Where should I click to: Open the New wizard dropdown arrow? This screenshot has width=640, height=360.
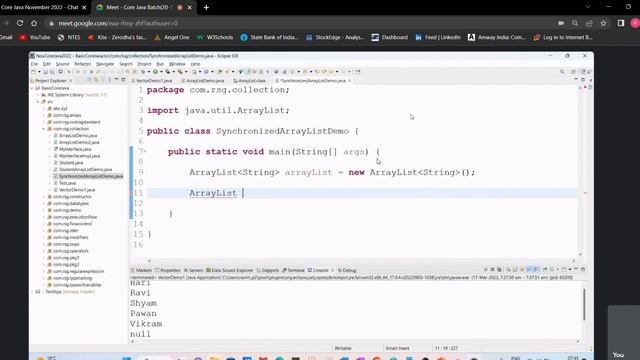pyautogui.click(x=39, y=72)
